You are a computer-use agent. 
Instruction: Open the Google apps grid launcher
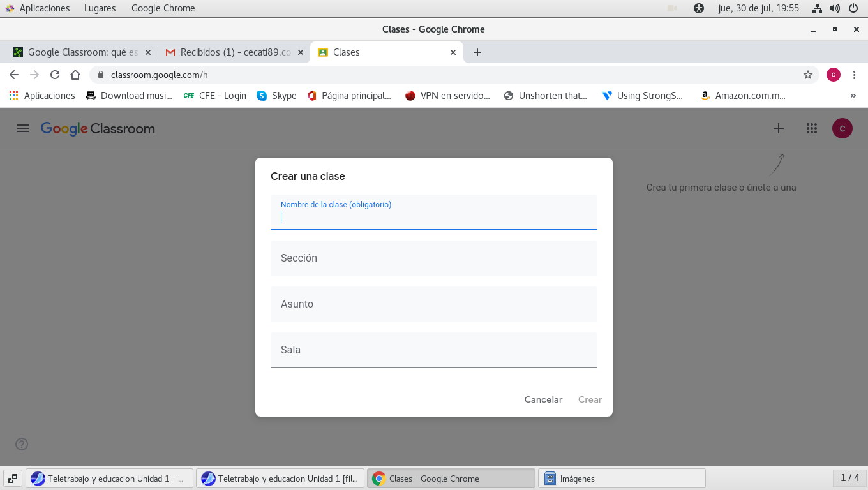811,128
